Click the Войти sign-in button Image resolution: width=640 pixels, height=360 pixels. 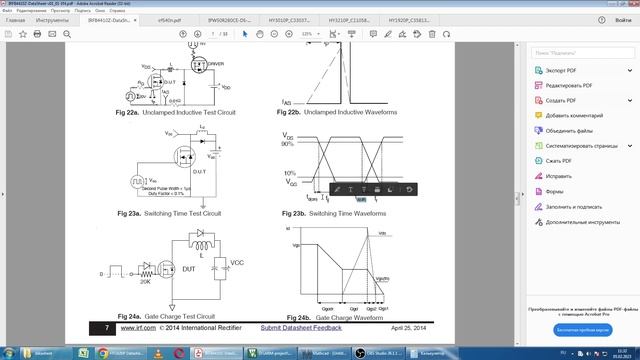coord(623,20)
